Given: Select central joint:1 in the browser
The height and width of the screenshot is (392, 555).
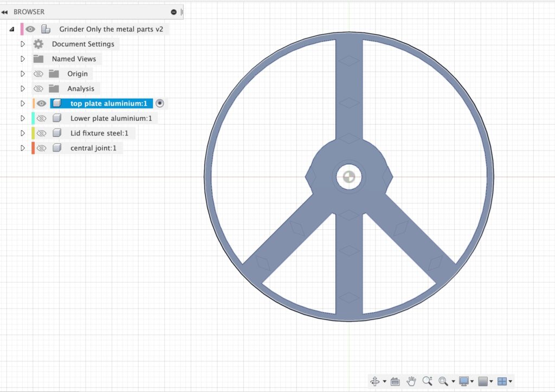Looking at the screenshot, I should [x=93, y=148].
